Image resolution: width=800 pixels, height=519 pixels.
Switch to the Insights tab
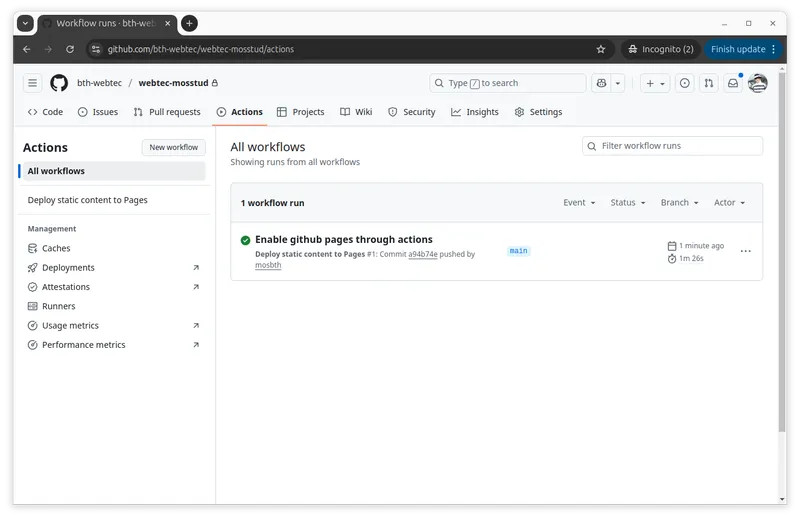pos(474,112)
